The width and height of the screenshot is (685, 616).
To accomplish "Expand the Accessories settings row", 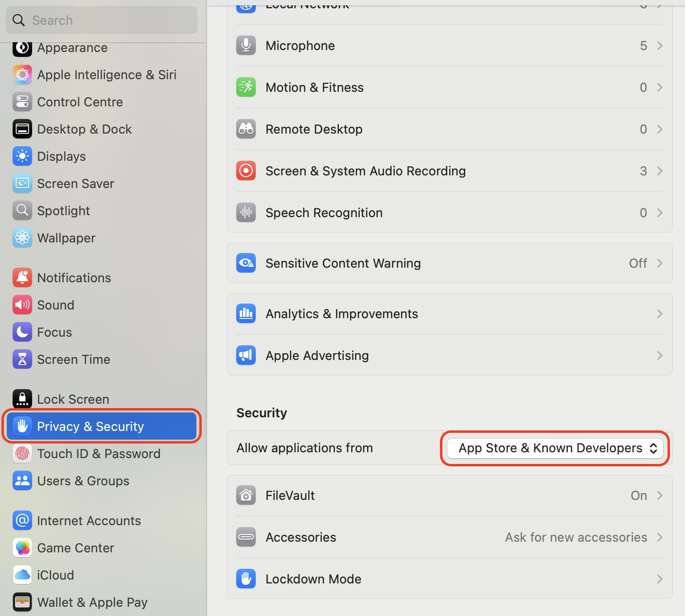I will pos(450,537).
